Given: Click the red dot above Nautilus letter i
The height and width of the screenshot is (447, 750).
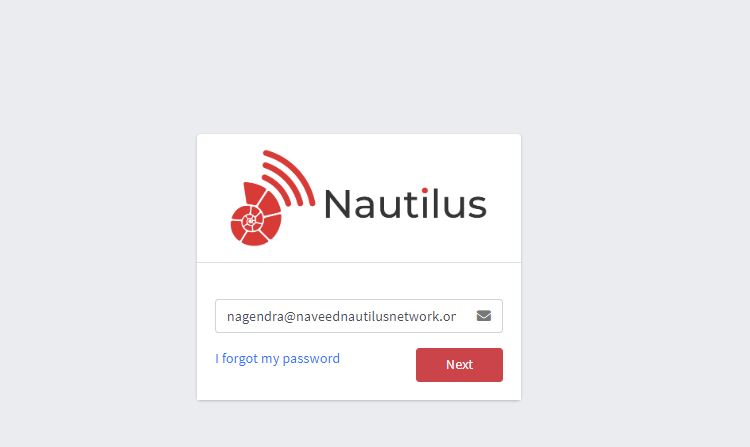Looking at the screenshot, I should click(x=424, y=191).
